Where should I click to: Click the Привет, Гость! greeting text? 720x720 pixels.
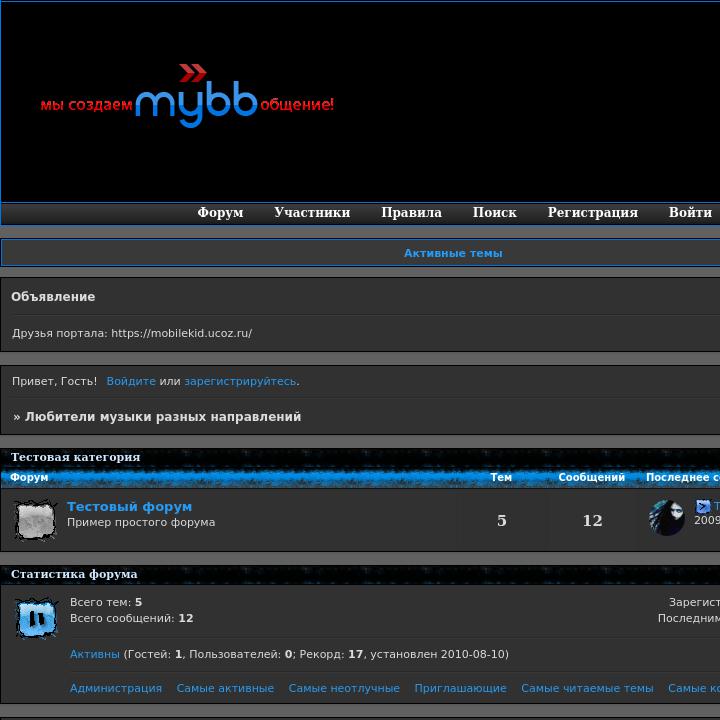(x=55, y=381)
